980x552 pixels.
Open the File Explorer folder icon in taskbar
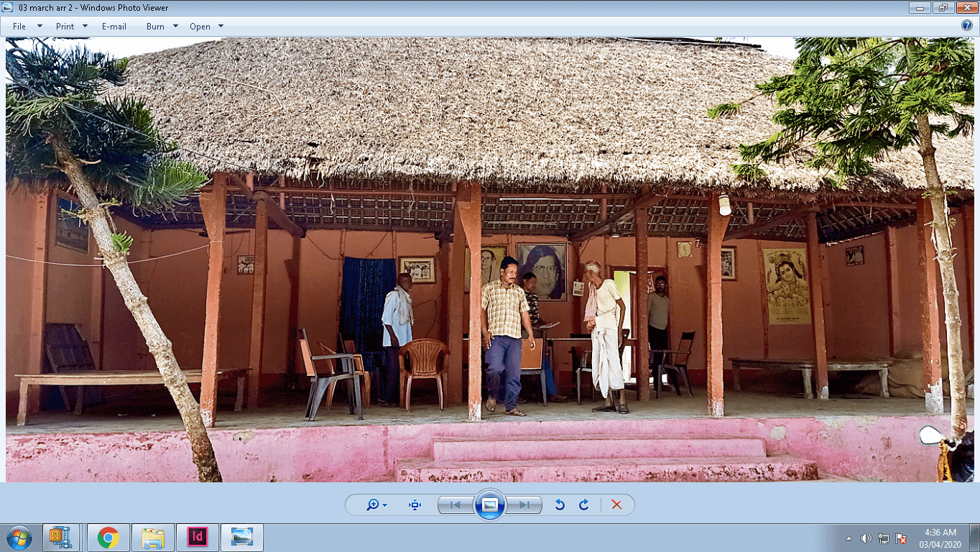point(153,538)
